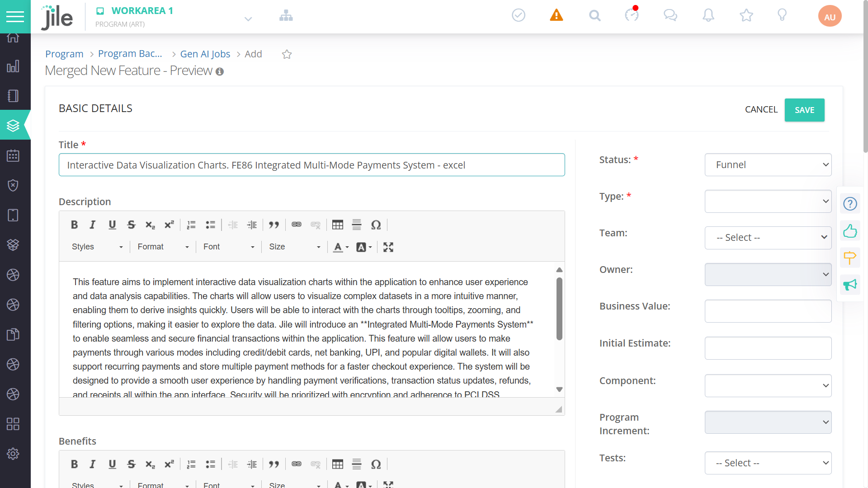
Task: Open the chat conversations icon
Action: point(670,15)
